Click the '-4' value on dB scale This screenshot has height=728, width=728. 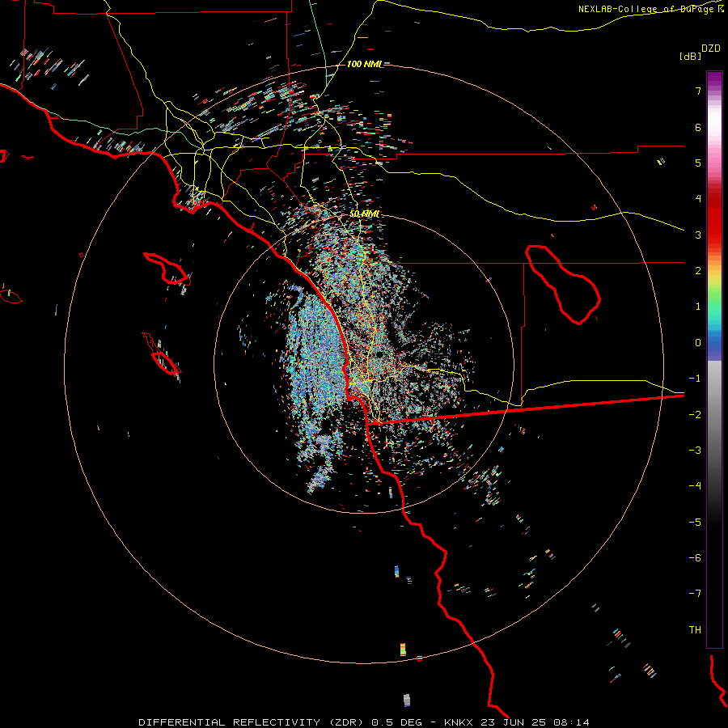tap(695, 486)
